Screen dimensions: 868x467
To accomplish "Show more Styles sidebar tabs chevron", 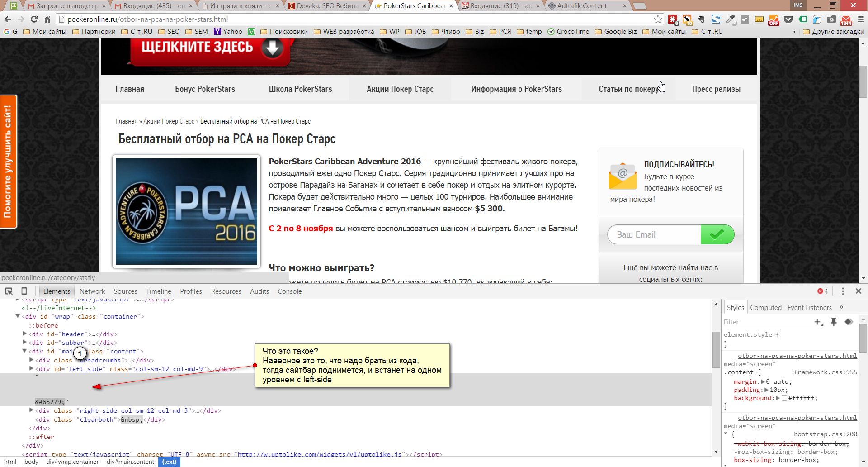I will click(x=841, y=307).
